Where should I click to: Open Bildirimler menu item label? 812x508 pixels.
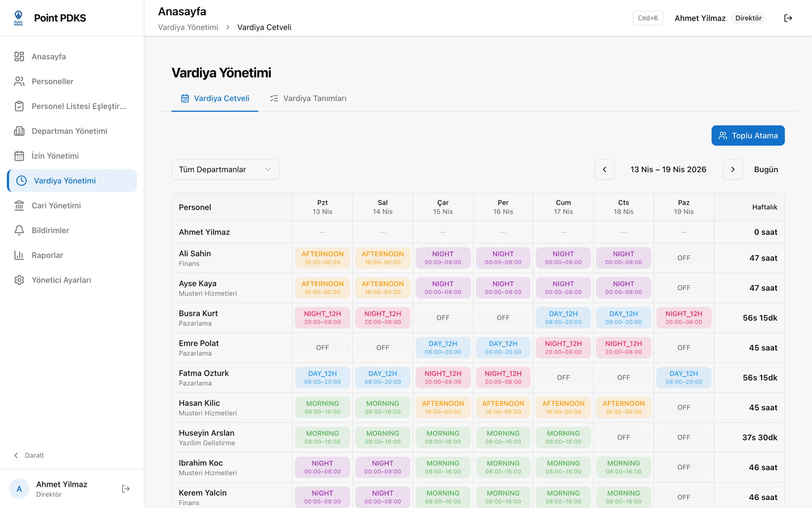[x=50, y=230]
